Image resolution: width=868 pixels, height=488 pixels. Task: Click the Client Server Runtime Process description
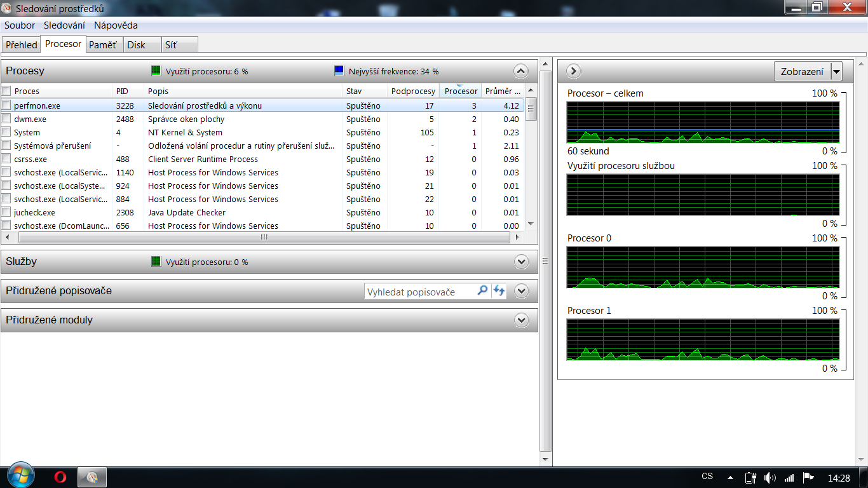(x=203, y=159)
